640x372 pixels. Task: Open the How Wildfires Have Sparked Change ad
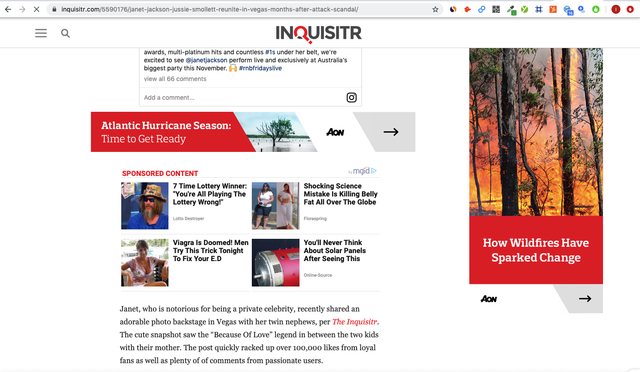click(x=536, y=180)
